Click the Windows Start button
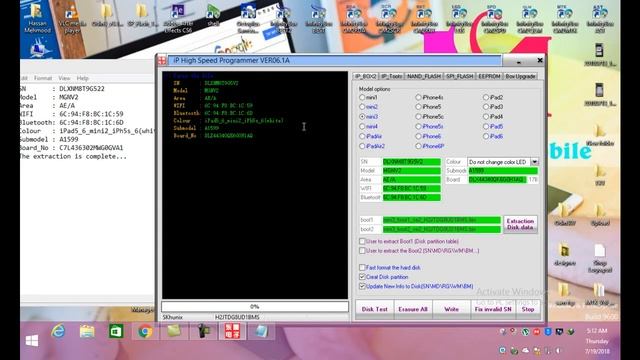Viewport: 640px width, 360px height. tap(32, 340)
